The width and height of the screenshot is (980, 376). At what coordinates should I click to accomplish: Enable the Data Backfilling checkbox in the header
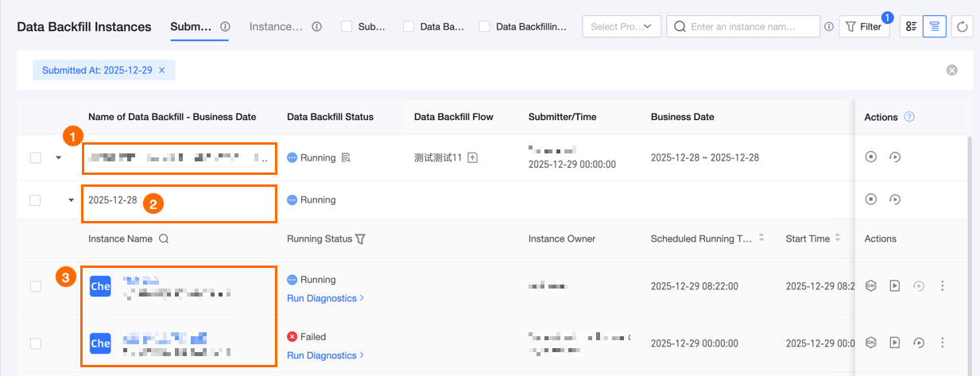point(485,26)
